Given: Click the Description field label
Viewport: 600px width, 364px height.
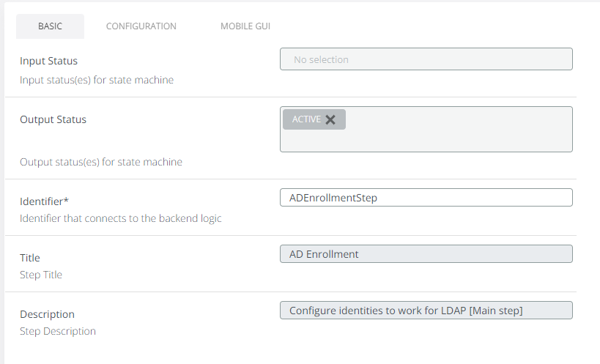Looking at the screenshot, I should click(x=47, y=314).
